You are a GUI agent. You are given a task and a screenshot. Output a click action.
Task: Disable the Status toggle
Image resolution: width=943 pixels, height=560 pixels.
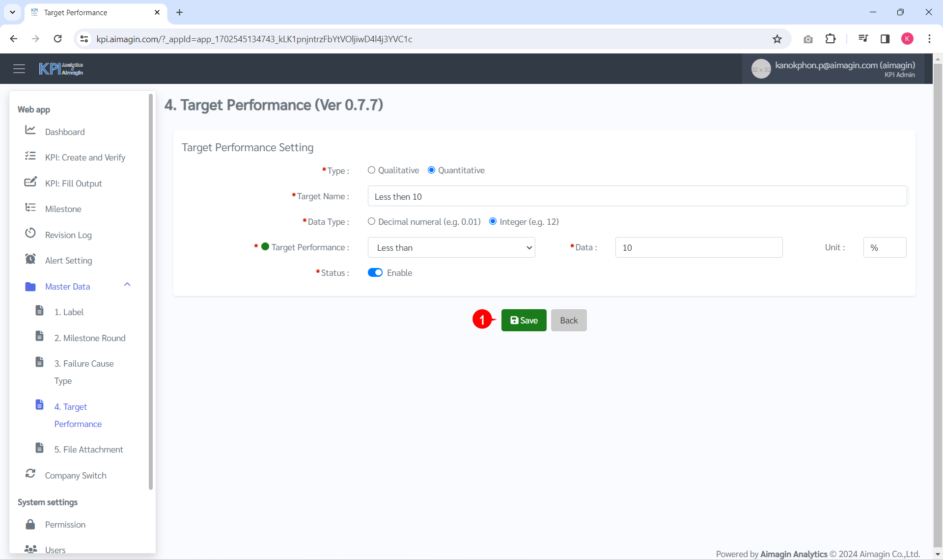click(x=375, y=272)
